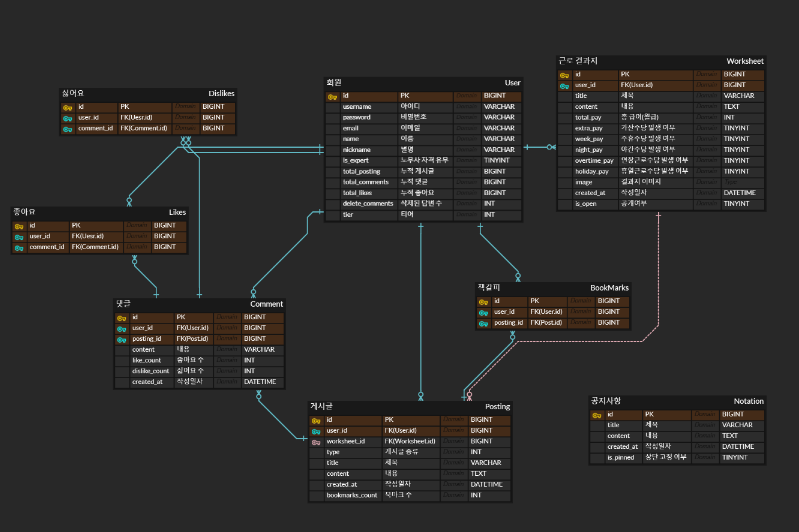Select the week_pay column in Worksheet
The height and width of the screenshot is (532, 799).
(x=661, y=139)
